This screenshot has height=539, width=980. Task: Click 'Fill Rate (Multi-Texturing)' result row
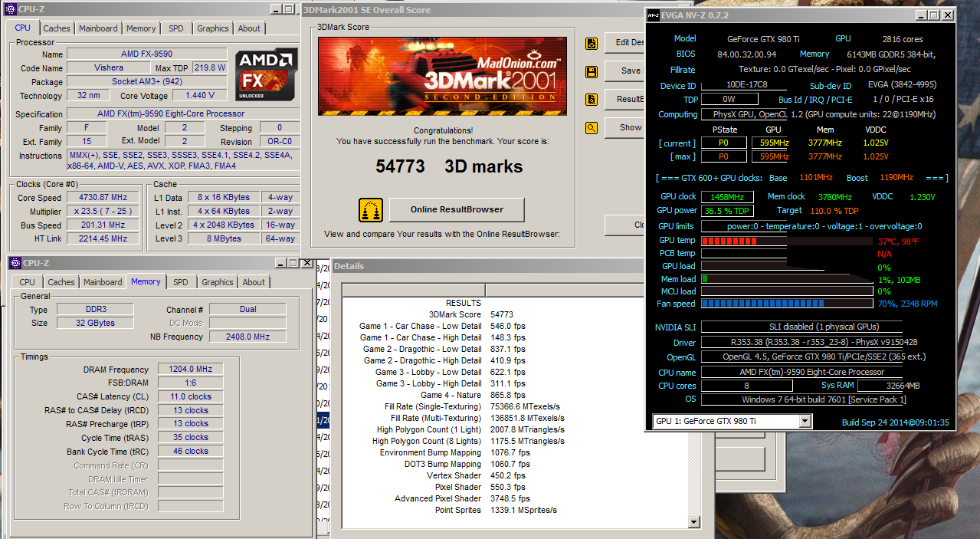click(x=477, y=418)
